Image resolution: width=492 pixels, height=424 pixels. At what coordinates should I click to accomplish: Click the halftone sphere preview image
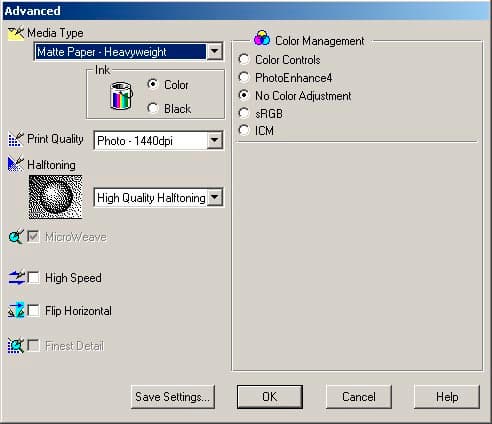55,197
